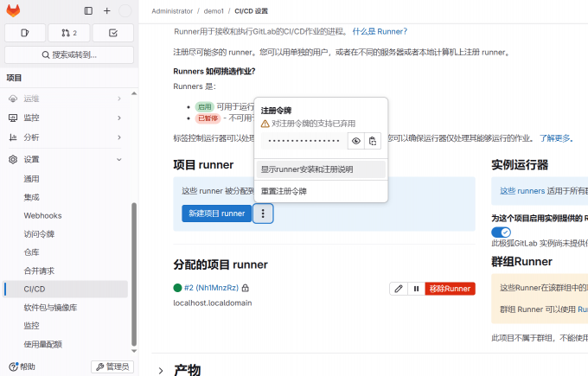Edit runner #2 with pencil icon
588x376 pixels.
point(399,289)
